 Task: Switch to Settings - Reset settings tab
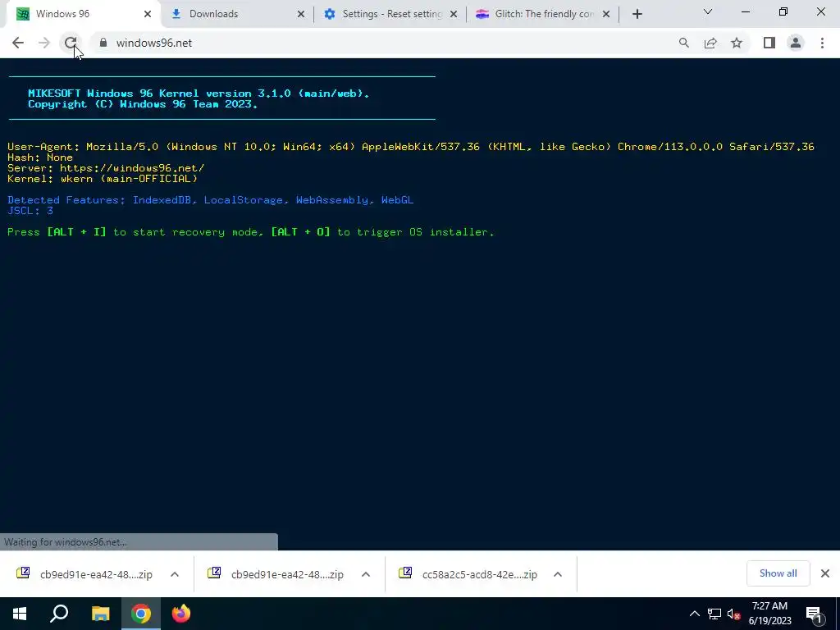392,14
